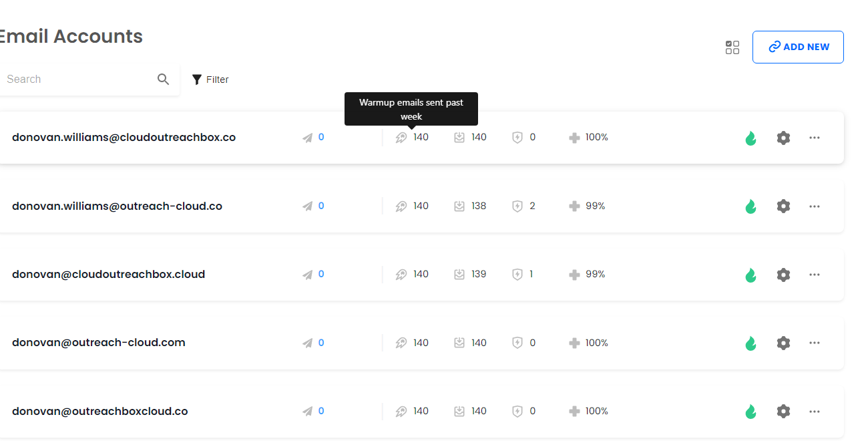
Task: Open more options for donovan.williams@outreach-cloud.co
Action: [x=814, y=206]
